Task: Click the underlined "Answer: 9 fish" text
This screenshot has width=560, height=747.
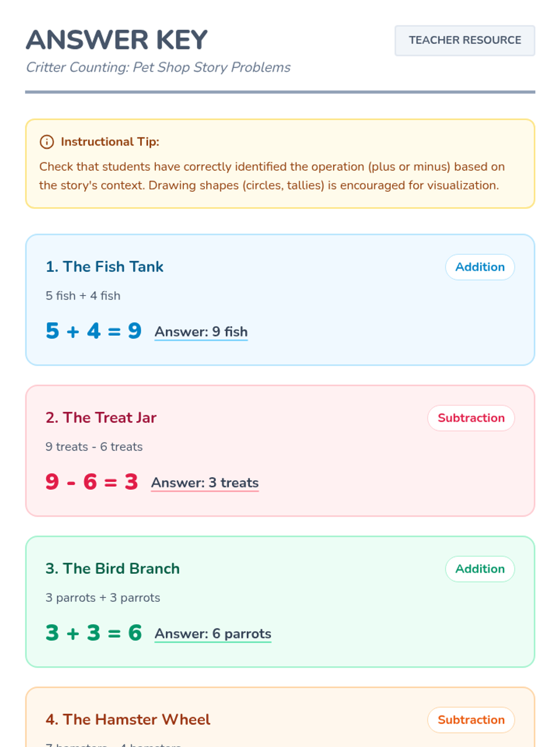Action: [x=201, y=331]
